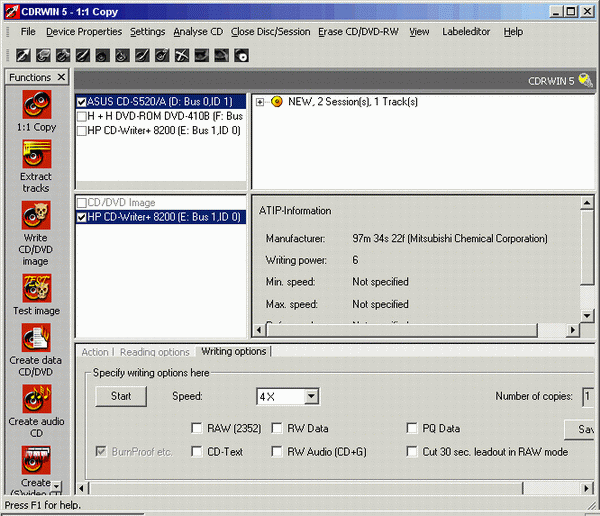Click options pane scroll right arrow at bottom
The height and width of the screenshot is (516, 600).
pyautogui.click(x=586, y=488)
